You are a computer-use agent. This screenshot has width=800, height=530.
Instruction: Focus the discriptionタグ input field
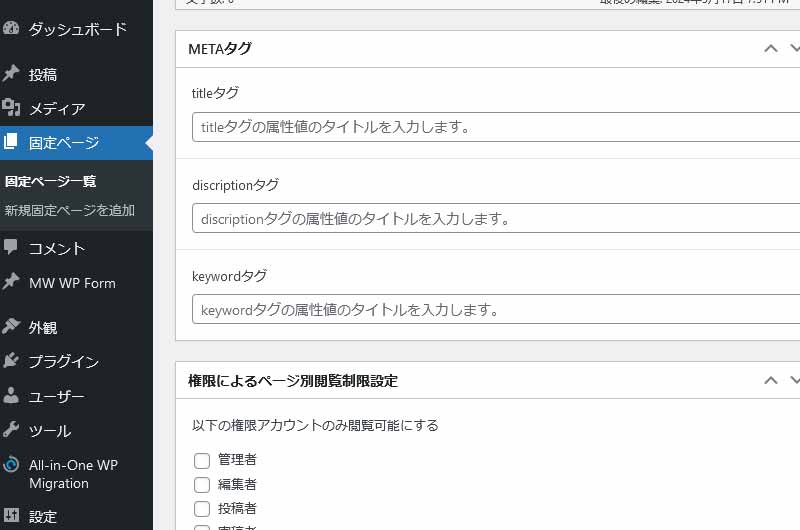coord(496,218)
